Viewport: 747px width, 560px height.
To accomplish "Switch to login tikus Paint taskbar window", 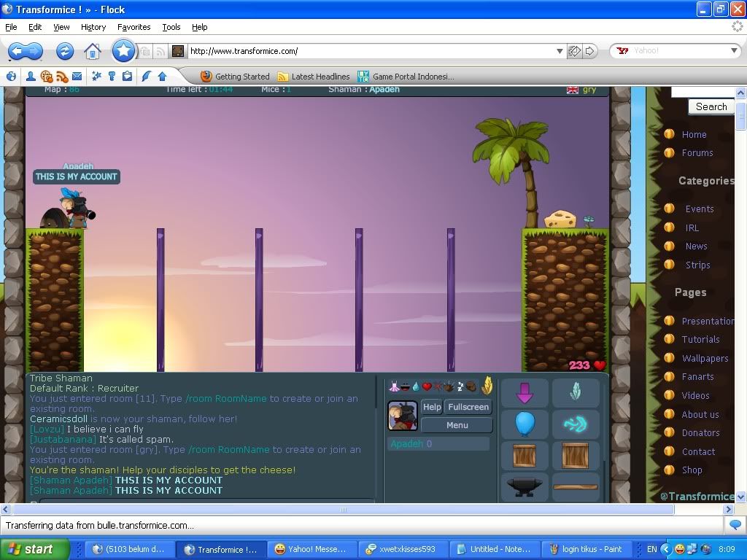I will (586, 549).
